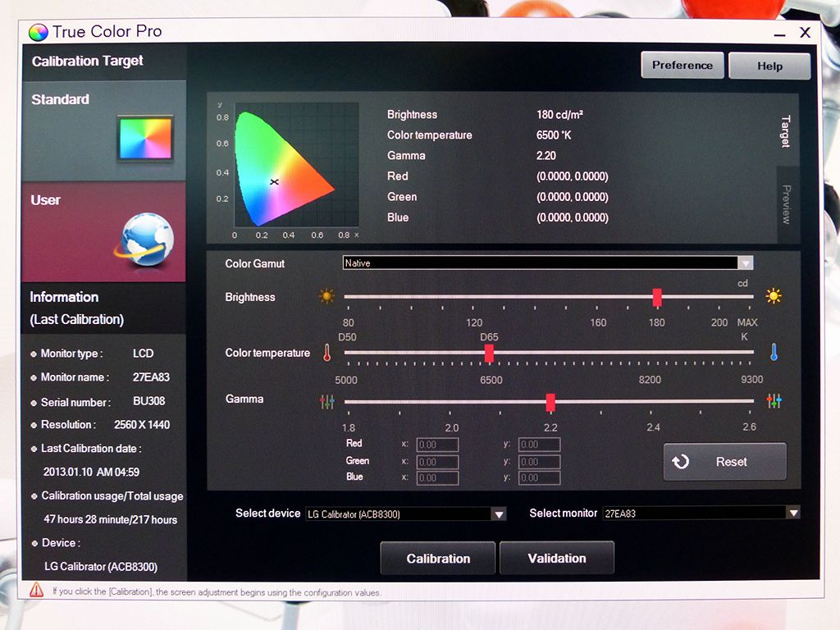Screen dimensions: 840x630
Task: Click the 'Calibration Target' heading
Action: click(x=87, y=61)
